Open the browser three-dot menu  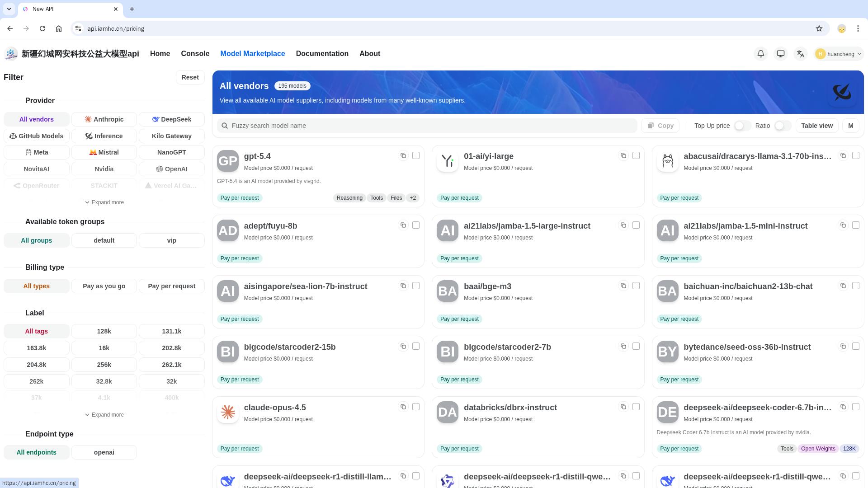[858, 28]
